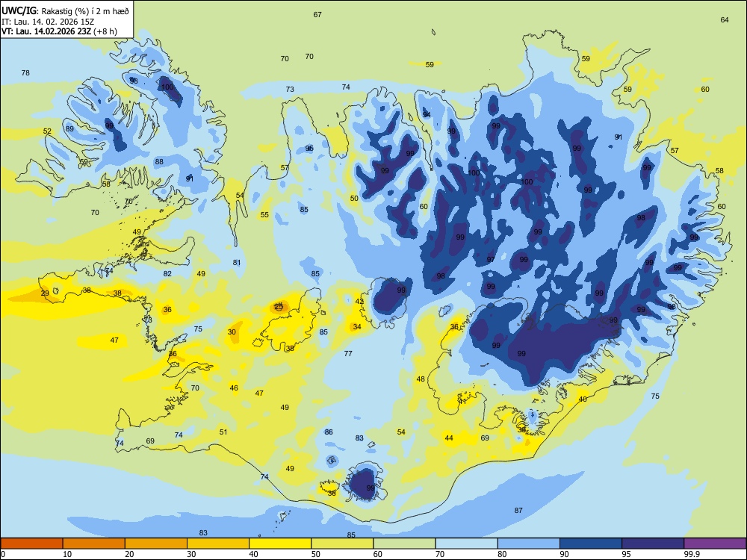Click the amber 20–30 legend swatch
The height and width of the screenshot is (560, 747).
(156, 544)
